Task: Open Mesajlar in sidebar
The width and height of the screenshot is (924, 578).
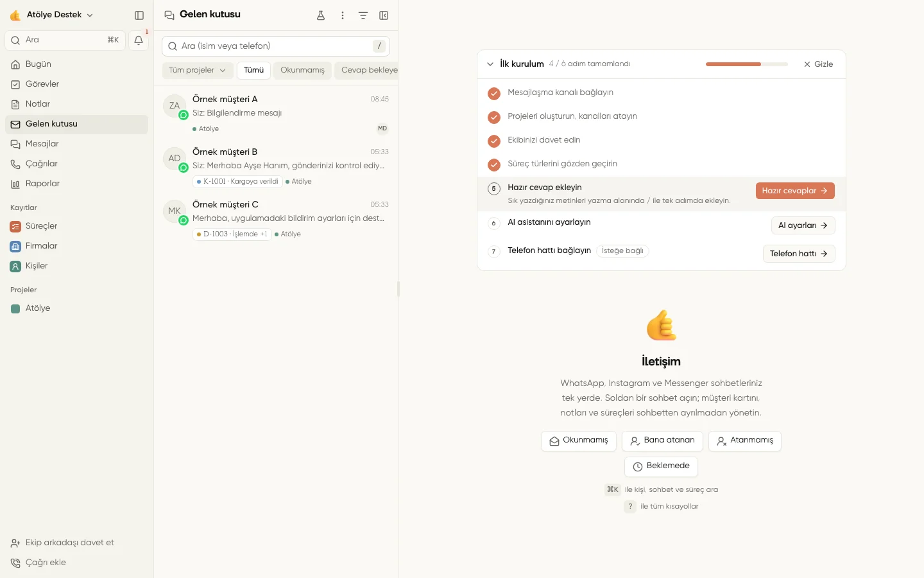Action: 76,144
